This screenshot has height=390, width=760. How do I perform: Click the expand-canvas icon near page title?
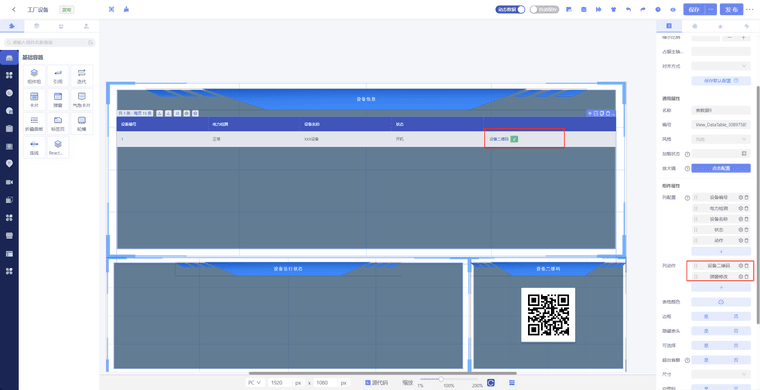(x=111, y=9)
